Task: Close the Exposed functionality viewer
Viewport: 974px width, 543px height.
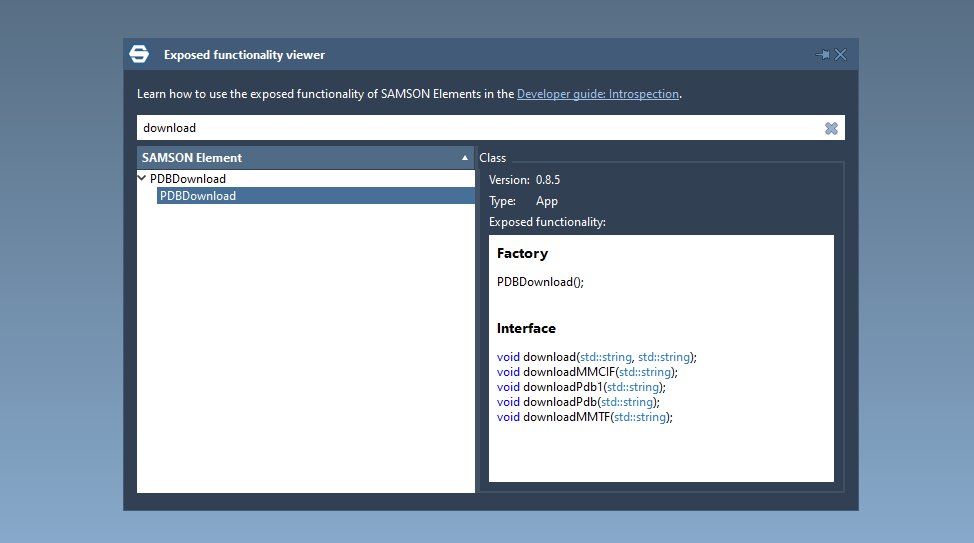Action: point(841,55)
